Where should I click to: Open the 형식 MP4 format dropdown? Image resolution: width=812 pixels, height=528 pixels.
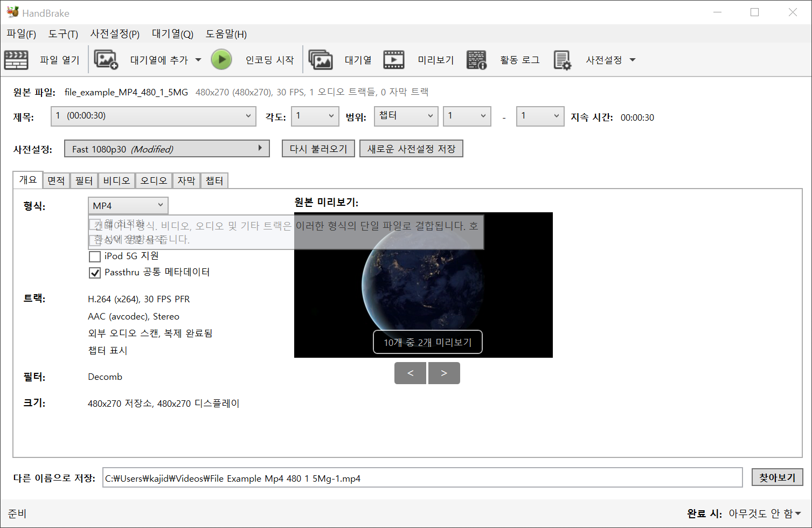(x=128, y=205)
